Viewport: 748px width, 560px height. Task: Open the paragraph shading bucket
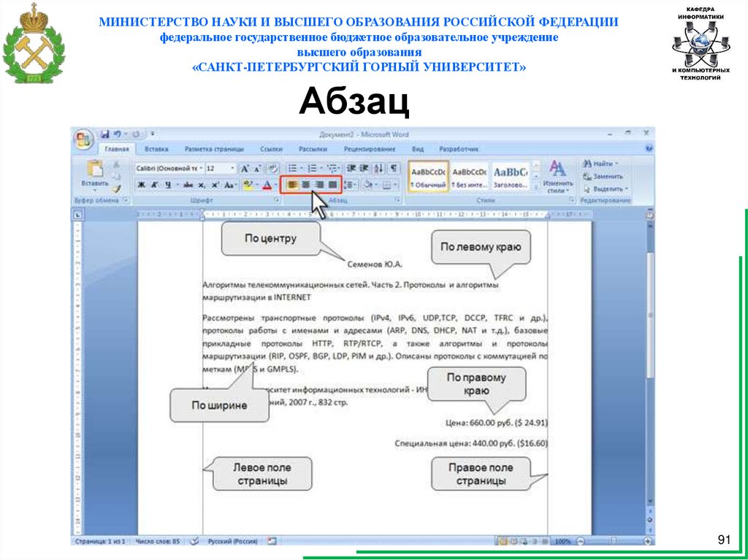(369, 185)
